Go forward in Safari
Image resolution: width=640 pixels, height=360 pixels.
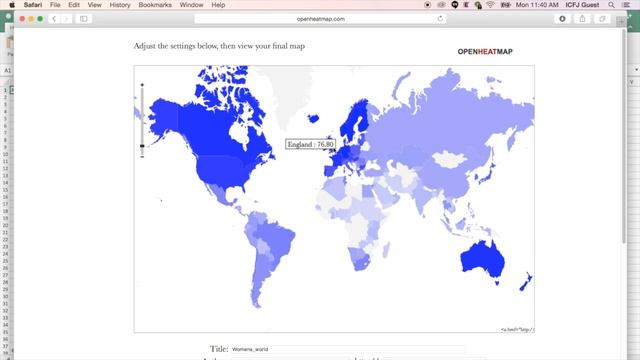pyautogui.click(x=66, y=19)
